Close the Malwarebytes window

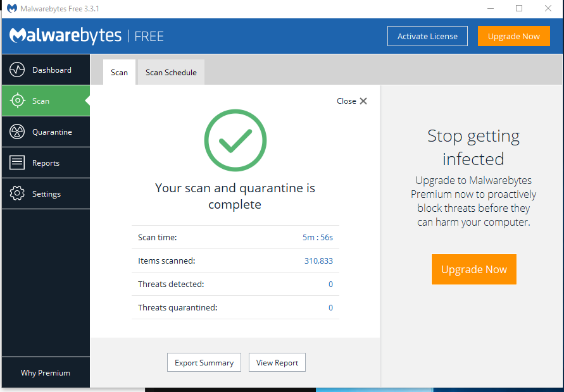pos(548,8)
